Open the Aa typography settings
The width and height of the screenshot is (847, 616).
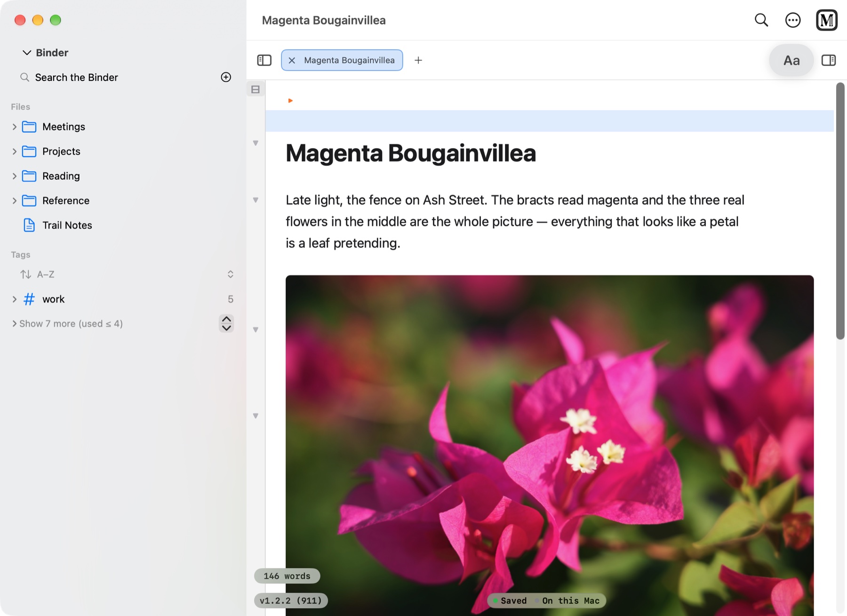(791, 60)
